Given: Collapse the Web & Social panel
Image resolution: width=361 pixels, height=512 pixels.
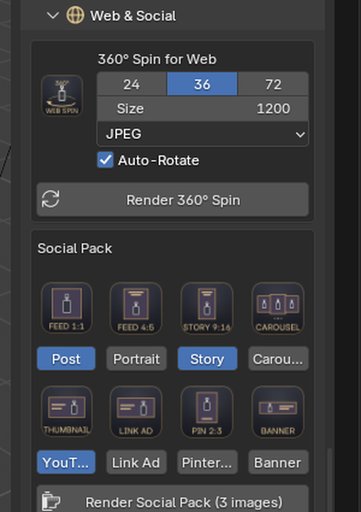Looking at the screenshot, I should [53, 15].
